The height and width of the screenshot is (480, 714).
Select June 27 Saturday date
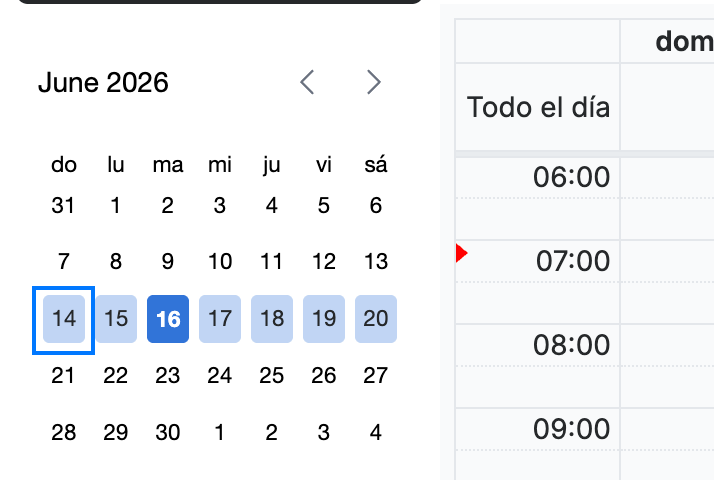(x=376, y=376)
